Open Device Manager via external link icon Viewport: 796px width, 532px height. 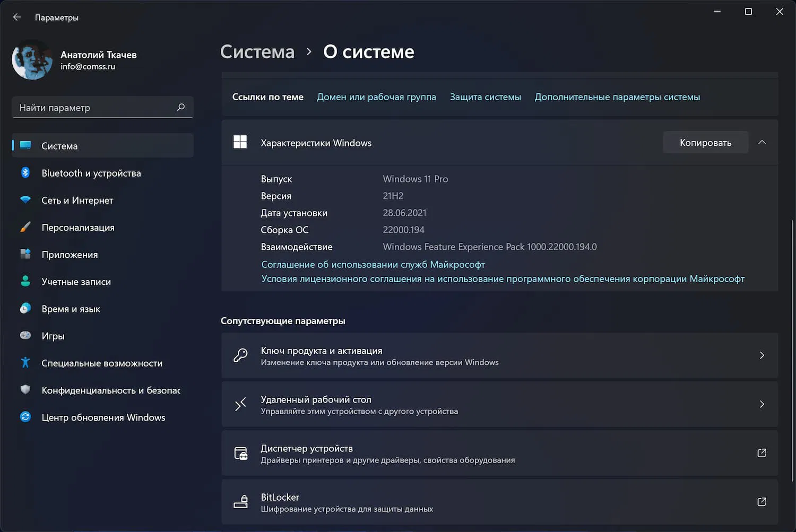(762, 453)
